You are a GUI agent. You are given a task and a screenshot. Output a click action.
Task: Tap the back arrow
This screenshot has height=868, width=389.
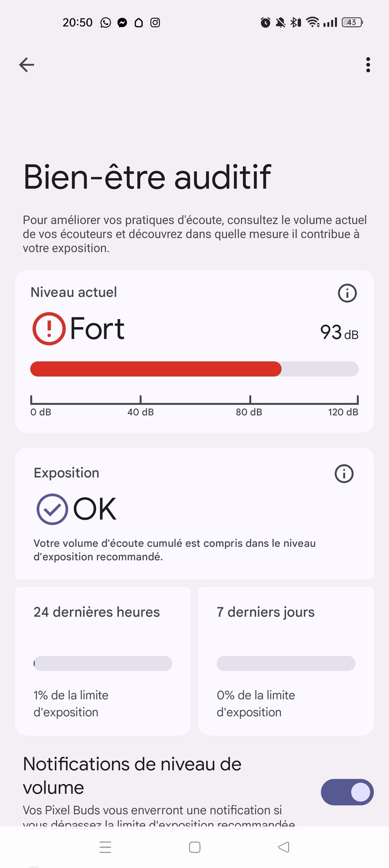[26, 65]
